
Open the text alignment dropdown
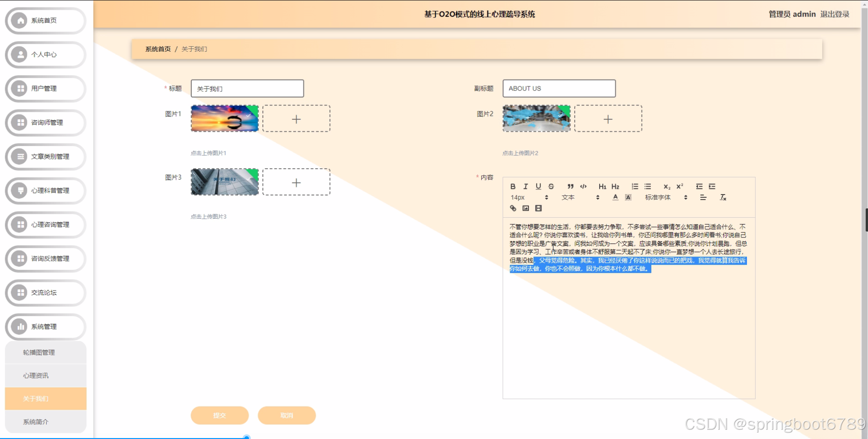click(703, 197)
